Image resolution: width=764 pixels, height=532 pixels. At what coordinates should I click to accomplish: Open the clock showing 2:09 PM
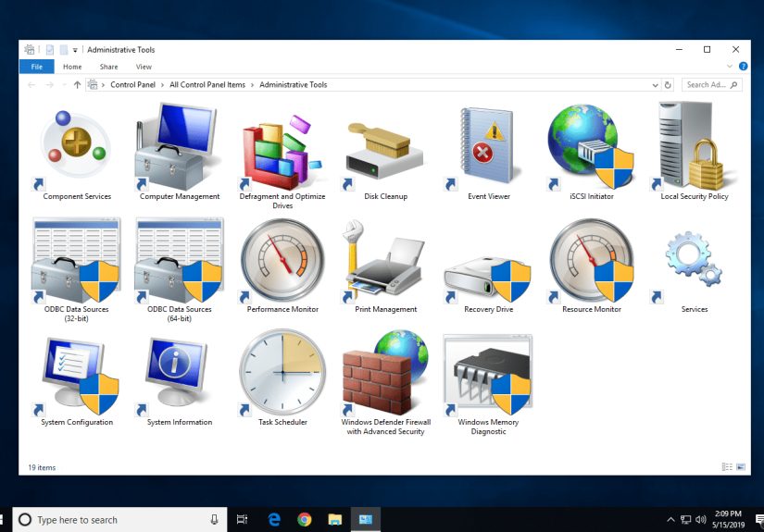click(x=728, y=519)
